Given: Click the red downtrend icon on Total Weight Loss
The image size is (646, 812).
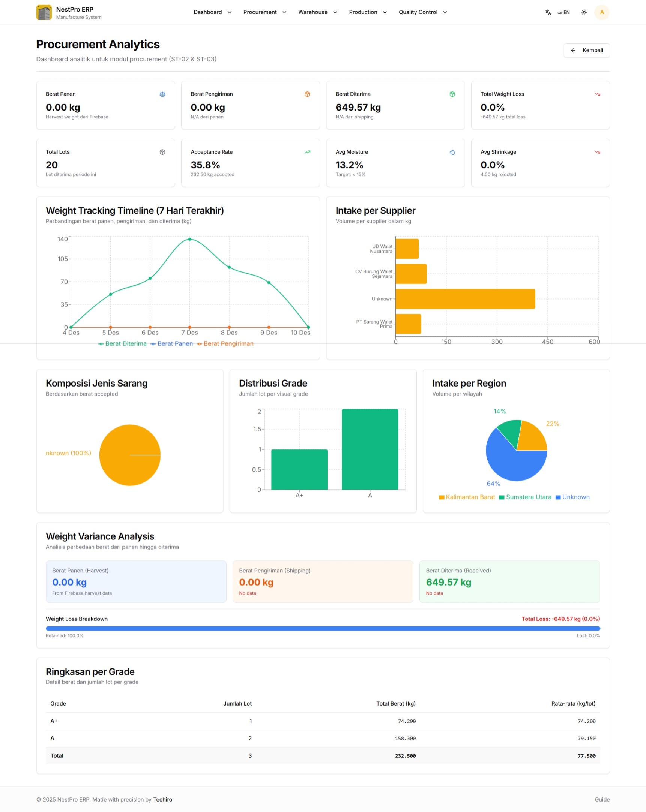Looking at the screenshot, I should click(x=597, y=94).
